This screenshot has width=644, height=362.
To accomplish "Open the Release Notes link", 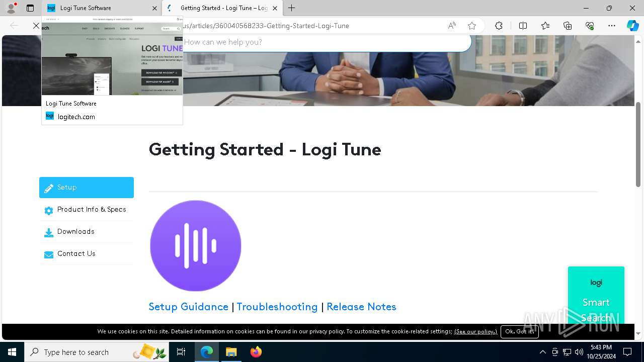I will pos(361,307).
